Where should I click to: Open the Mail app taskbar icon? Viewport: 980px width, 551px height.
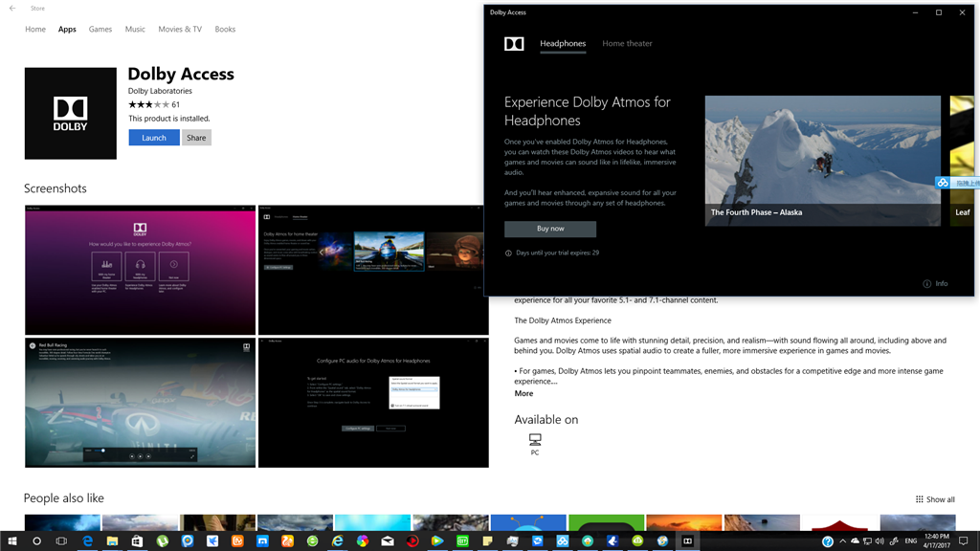(x=388, y=541)
